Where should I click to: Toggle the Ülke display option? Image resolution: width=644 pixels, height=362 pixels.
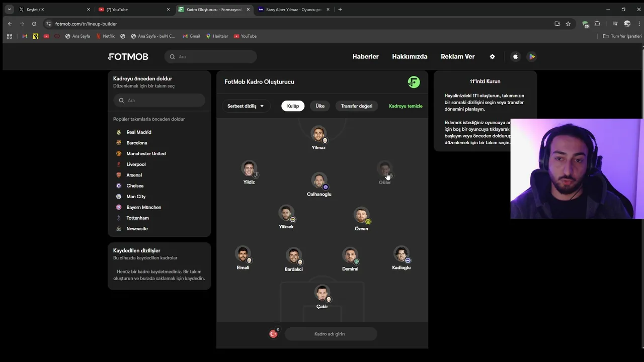point(320,106)
